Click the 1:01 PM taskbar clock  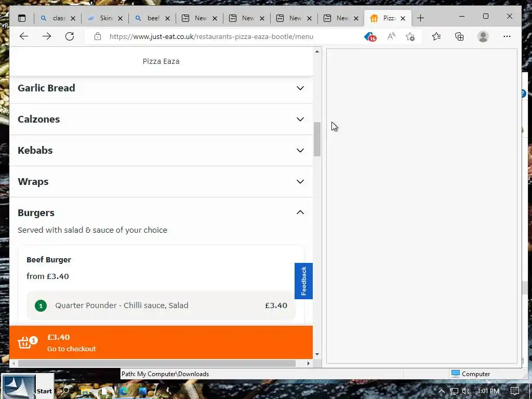[x=488, y=391]
